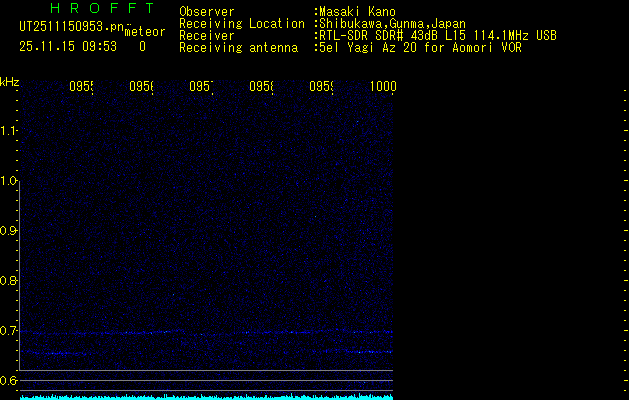Screen dimensions: 629x400
Task: Click the Receiving Location field label
Action: pos(241,23)
